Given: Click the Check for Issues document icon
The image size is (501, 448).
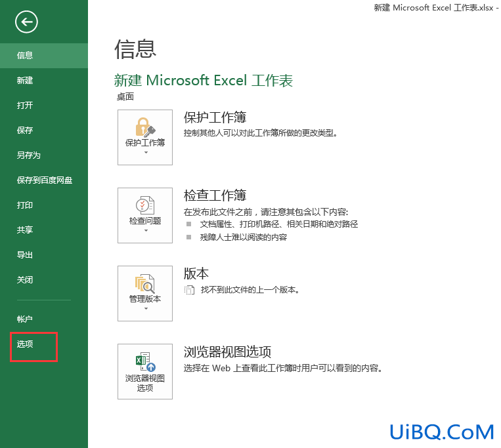Looking at the screenshot, I should [145, 205].
